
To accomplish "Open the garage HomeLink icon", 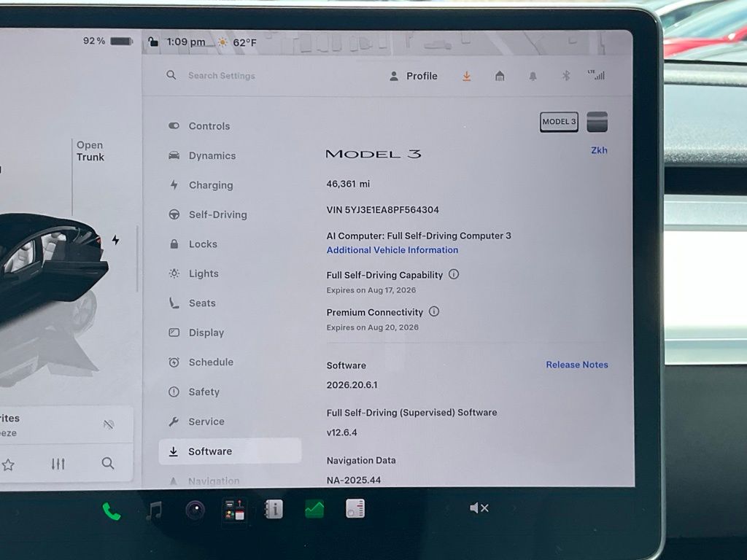I will click(x=500, y=76).
